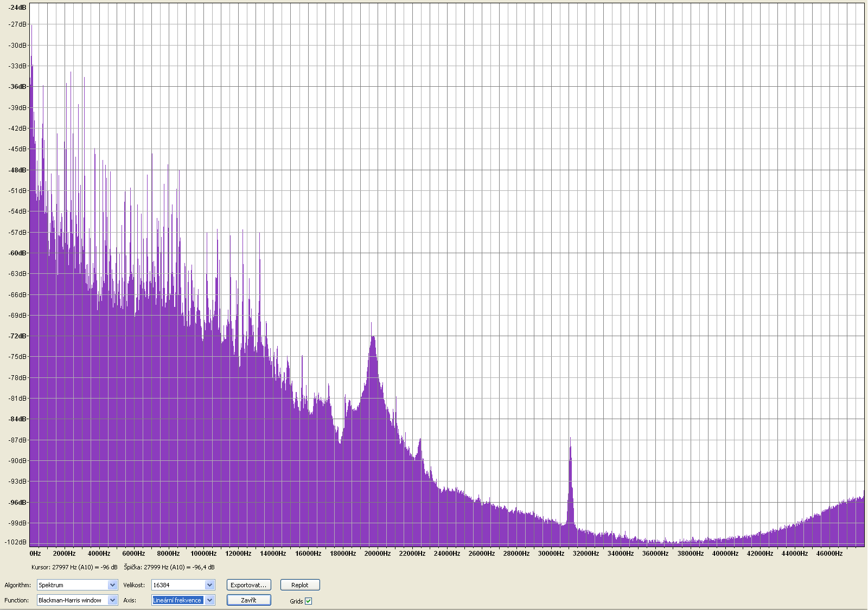The image size is (868, 610).
Task: Click the 0Hz axis label
Action: point(35,554)
